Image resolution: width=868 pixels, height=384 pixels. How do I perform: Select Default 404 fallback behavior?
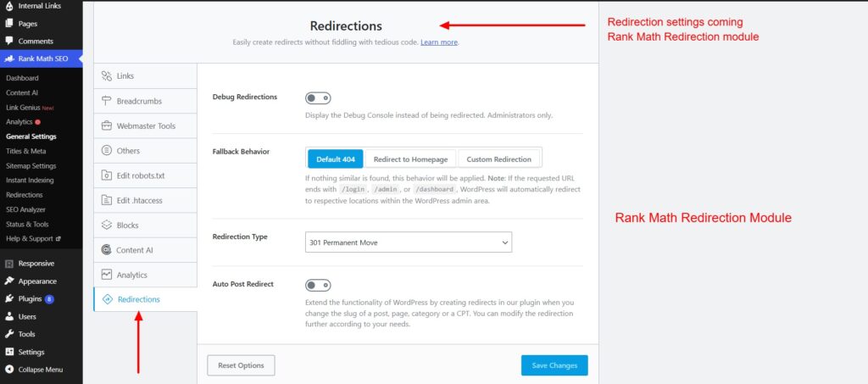coord(336,159)
